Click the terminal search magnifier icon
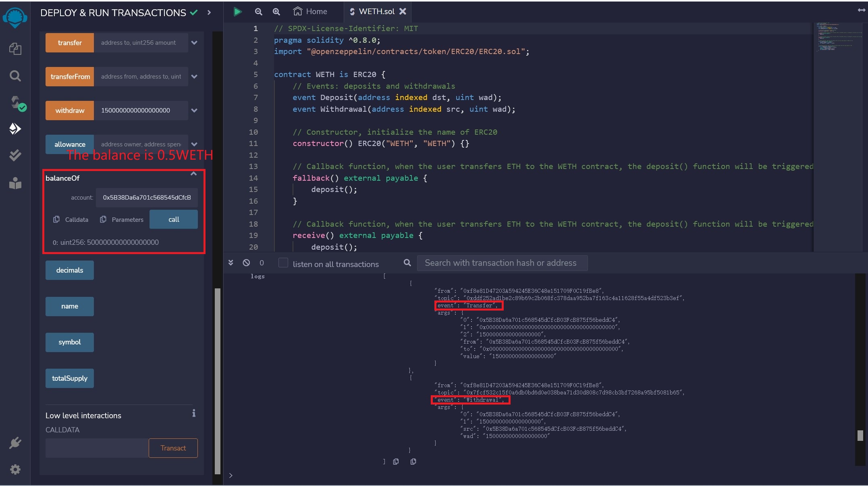Image resolution: width=868 pixels, height=486 pixels. pos(407,263)
